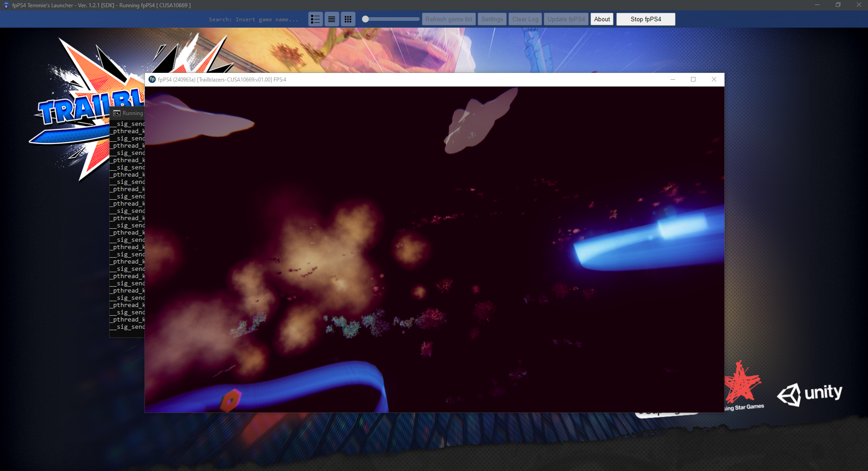This screenshot has width=868, height=471.
Task: Click the terminal icon beside the Running label
Action: [x=116, y=113]
